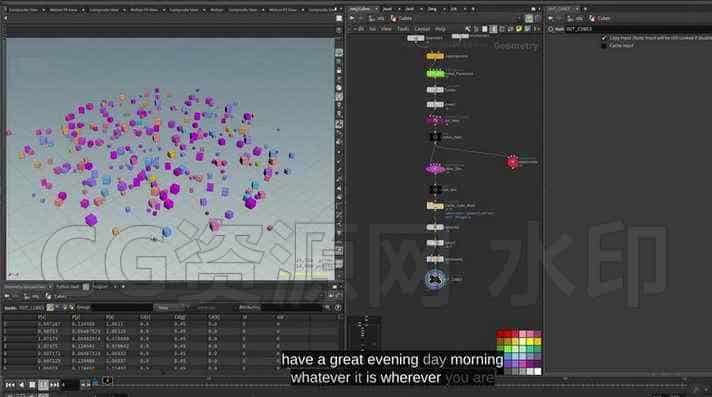The height and width of the screenshot is (397, 712).
Task: Open the Edit menu in the network editor
Action: [x=360, y=29]
